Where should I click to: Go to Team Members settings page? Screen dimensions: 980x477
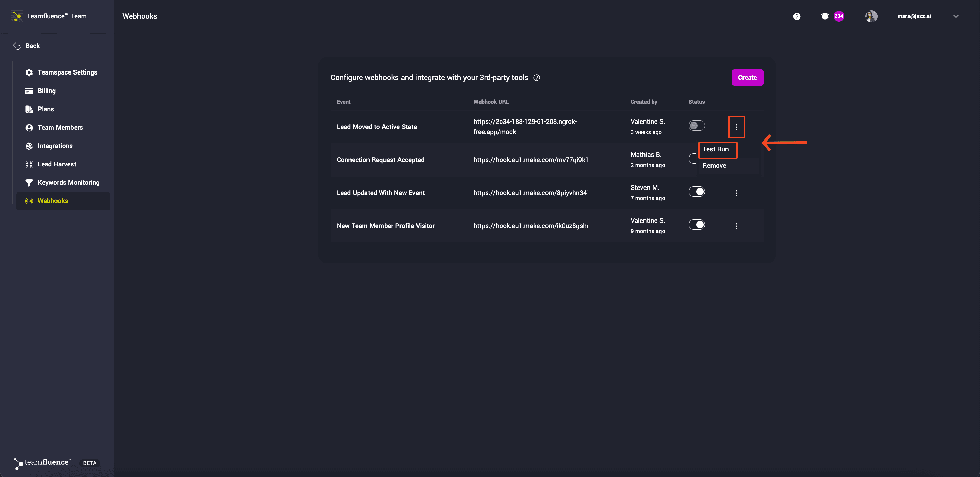point(60,128)
